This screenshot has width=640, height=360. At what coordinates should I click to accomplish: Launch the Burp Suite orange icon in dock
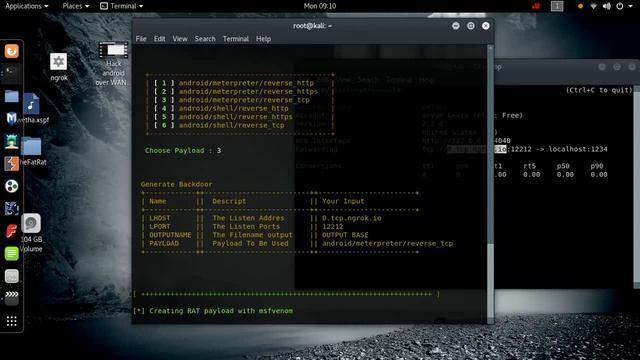click(11, 164)
